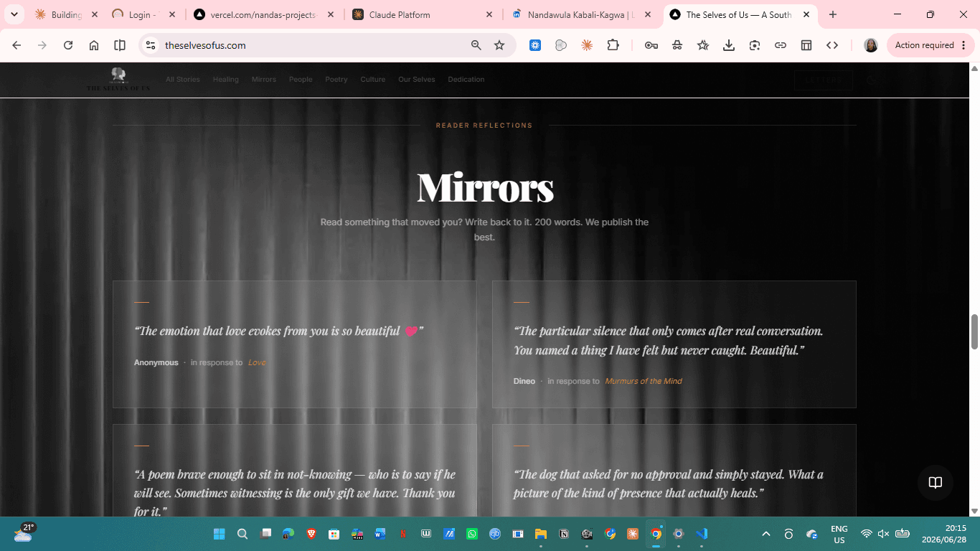Open the Poetry nav menu item

(x=336, y=80)
